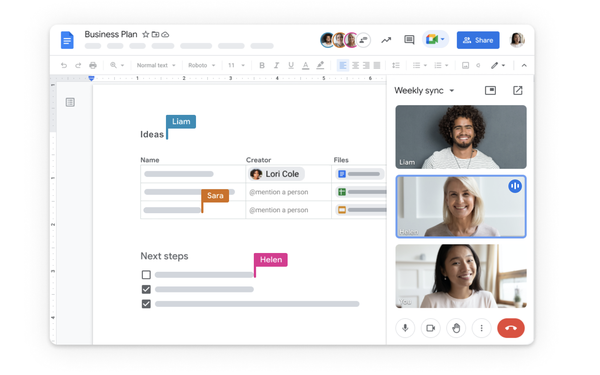Click the Lori Cole person chip

(276, 174)
